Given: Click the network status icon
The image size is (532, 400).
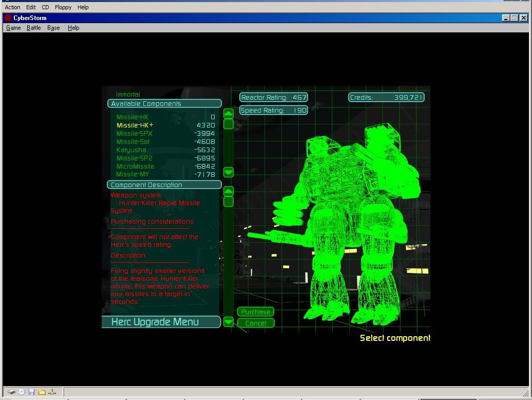Looking at the screenshot, I should 52,392.
